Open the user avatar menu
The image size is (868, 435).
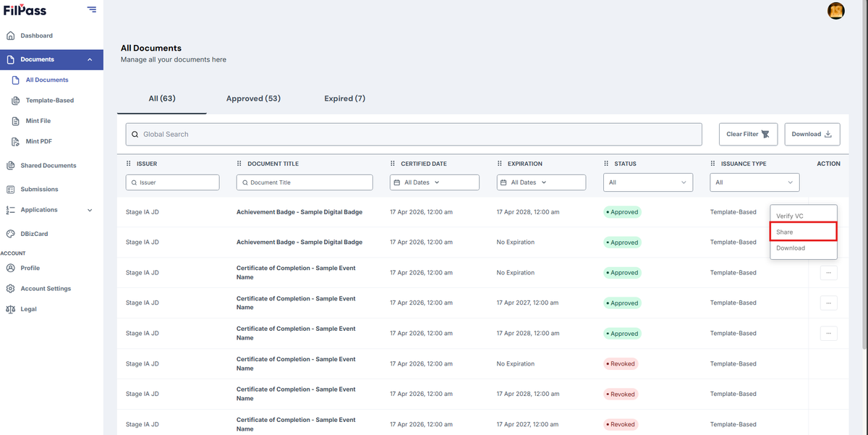836,11
